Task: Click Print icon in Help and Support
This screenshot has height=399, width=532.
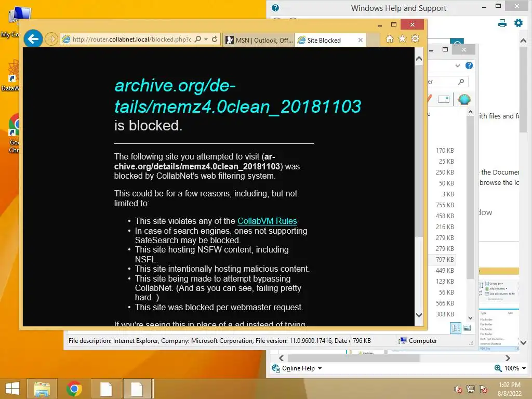Action: pos(502,23)
